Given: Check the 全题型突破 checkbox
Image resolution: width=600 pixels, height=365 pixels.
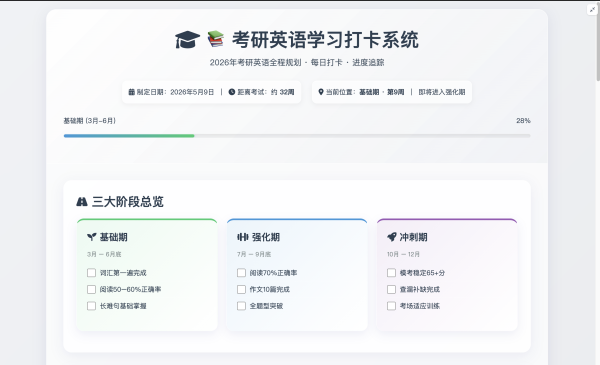Looking at the screenshot, I should click(241, 306).
